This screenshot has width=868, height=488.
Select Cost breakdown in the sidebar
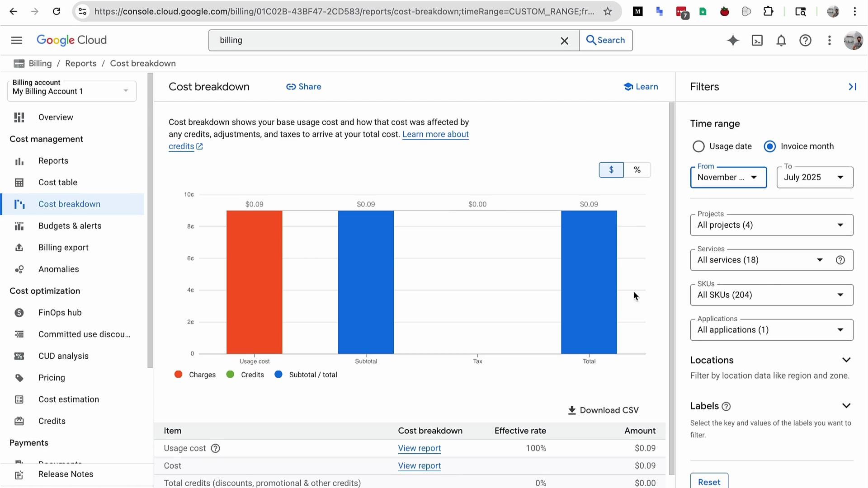[x=72, y=204]
